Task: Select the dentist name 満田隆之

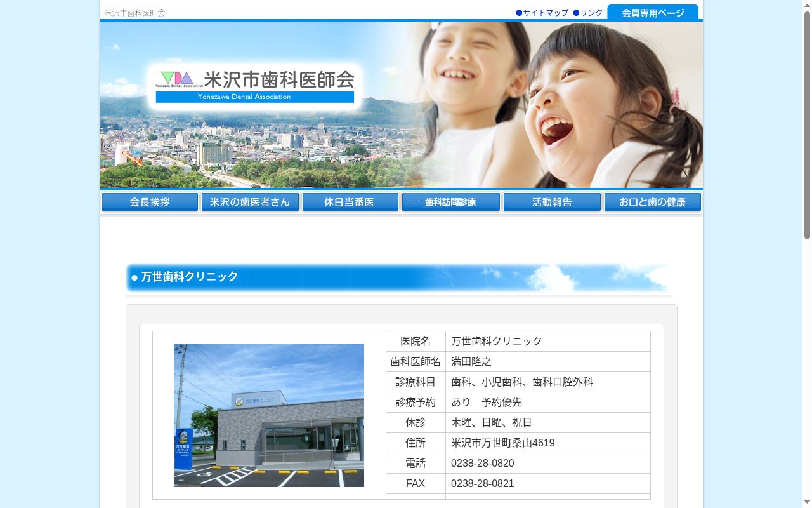Action: click(x=471, y=362)
